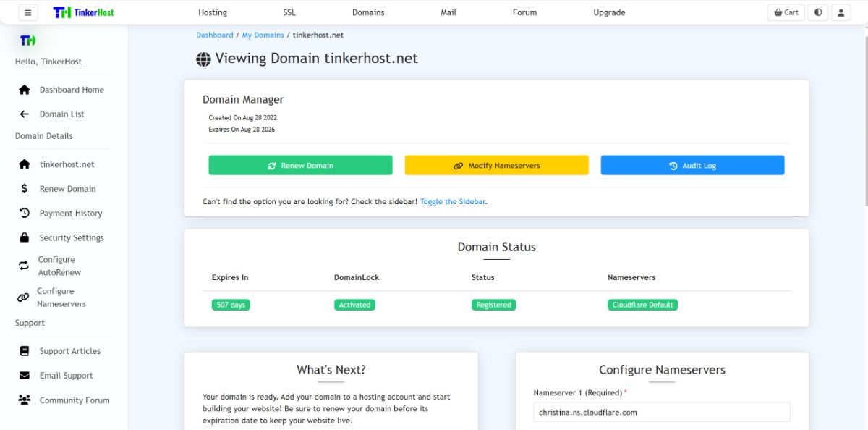Open the Domains menu
868x430 pixels.
(x=368, y=12)
